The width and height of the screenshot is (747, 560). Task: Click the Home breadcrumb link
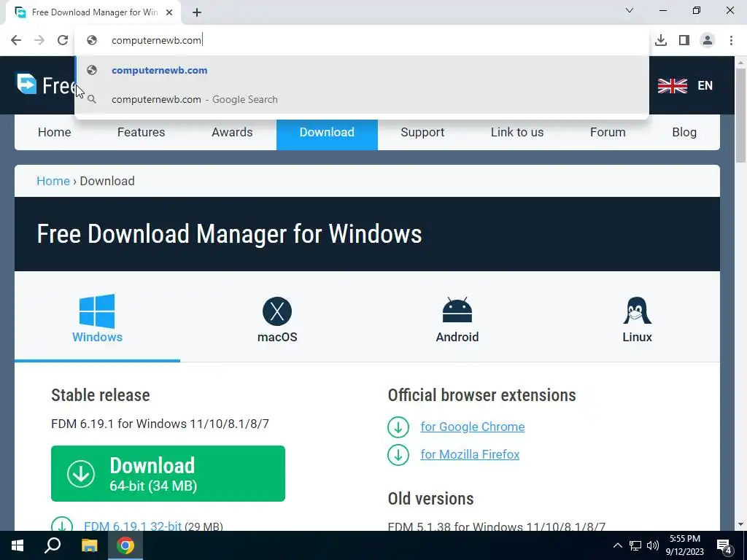point(53,181)
